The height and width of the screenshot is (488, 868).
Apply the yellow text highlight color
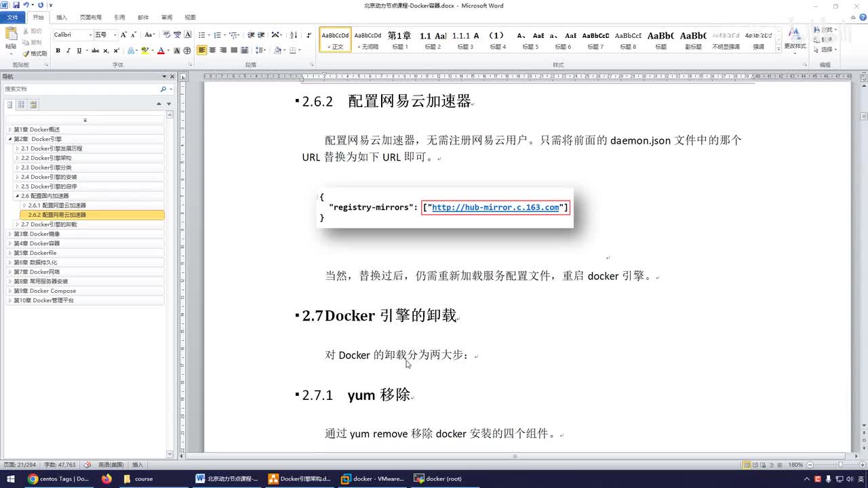[144, 50]
